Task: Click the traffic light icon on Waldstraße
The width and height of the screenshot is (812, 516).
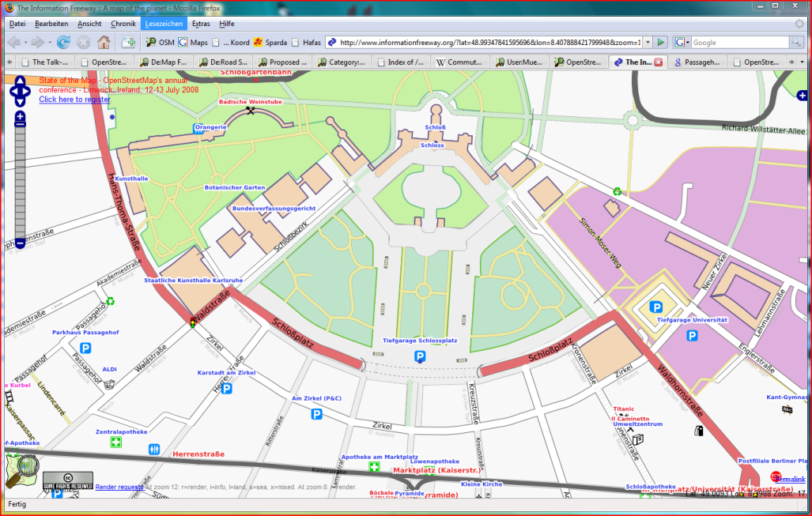Action: 193,322
